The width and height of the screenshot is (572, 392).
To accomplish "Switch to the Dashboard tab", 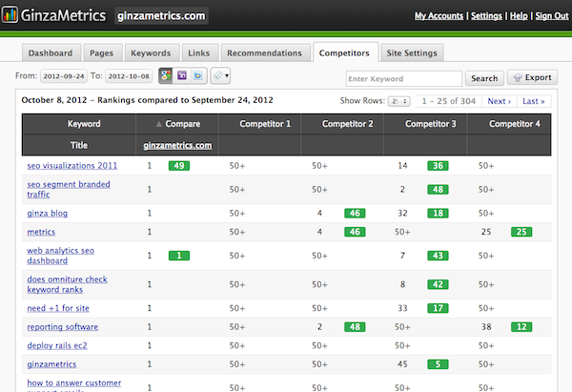I will click(51, 52).
